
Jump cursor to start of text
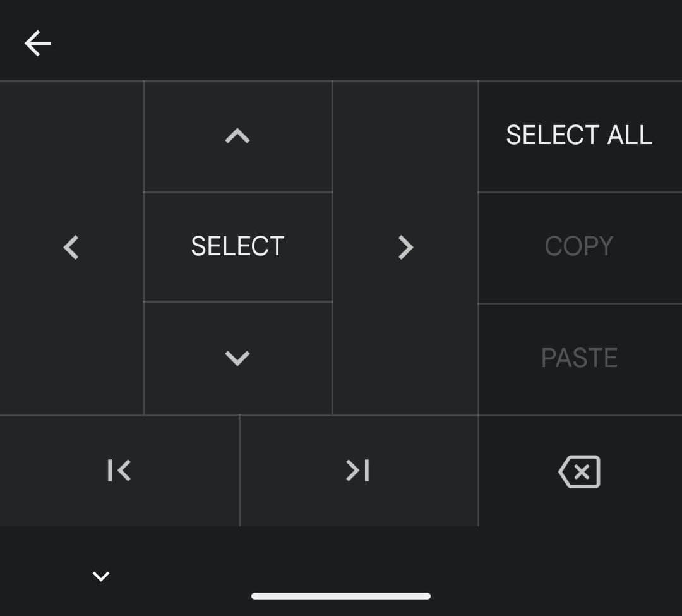click(119, 471)
